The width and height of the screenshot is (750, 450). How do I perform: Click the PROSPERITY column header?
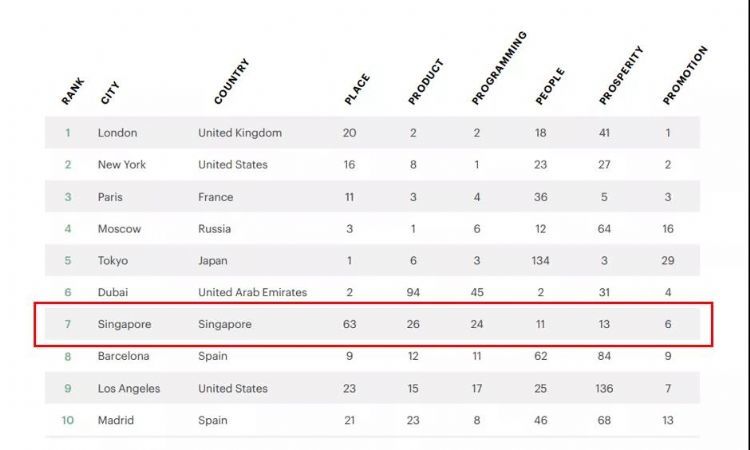[620, 76]
